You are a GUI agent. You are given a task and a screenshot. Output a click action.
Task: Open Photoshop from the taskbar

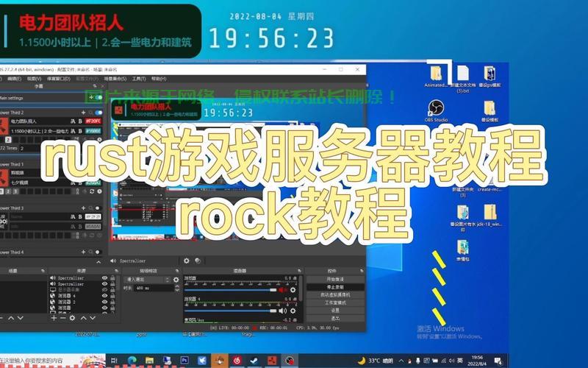click(x=184, y=361)
